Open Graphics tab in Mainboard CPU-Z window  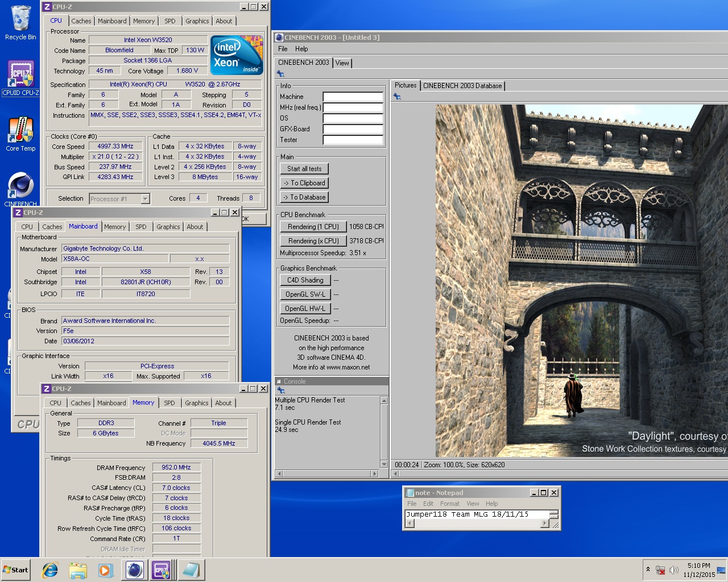168,227
